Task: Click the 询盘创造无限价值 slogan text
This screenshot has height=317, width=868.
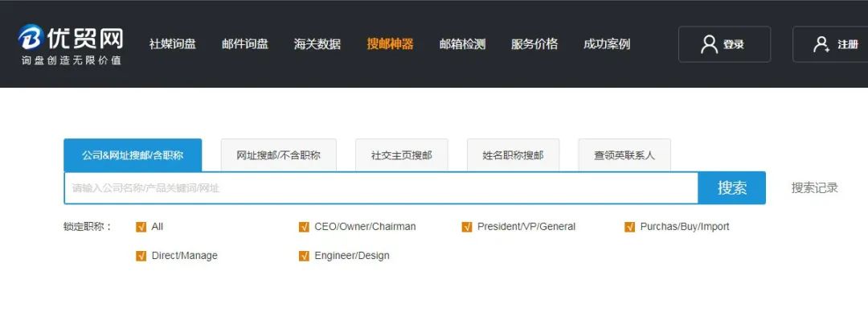Action: pos(72,60)
